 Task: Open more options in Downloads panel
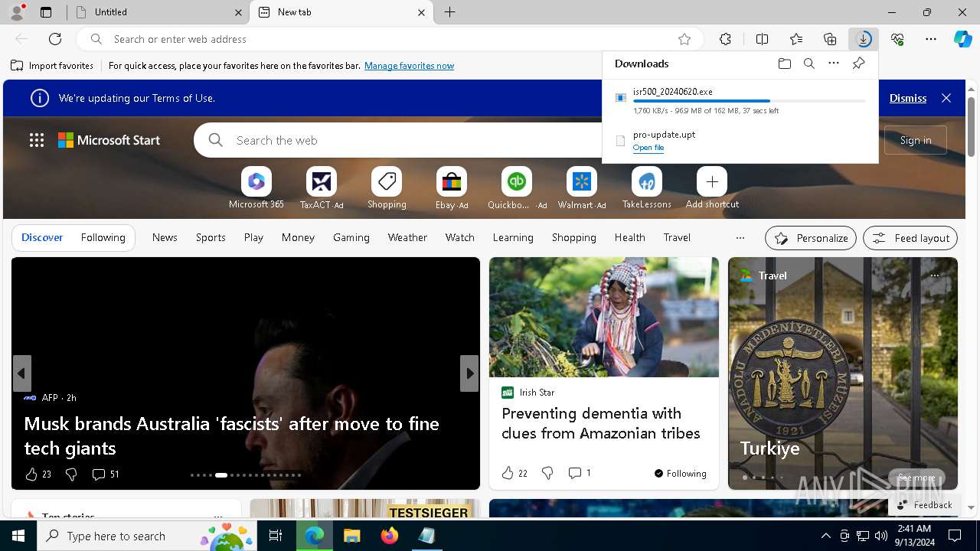(834, 64)
